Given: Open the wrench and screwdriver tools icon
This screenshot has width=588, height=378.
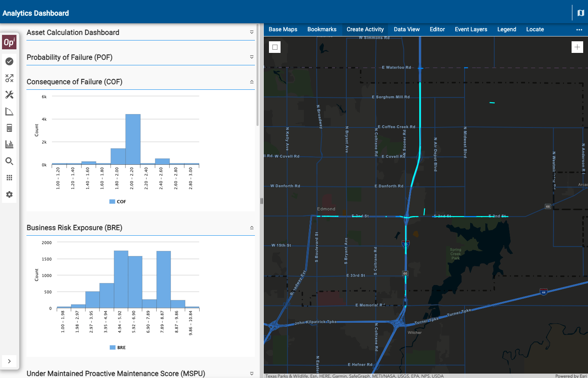Looking at the screenshot, I should click(x=9, y=95).
